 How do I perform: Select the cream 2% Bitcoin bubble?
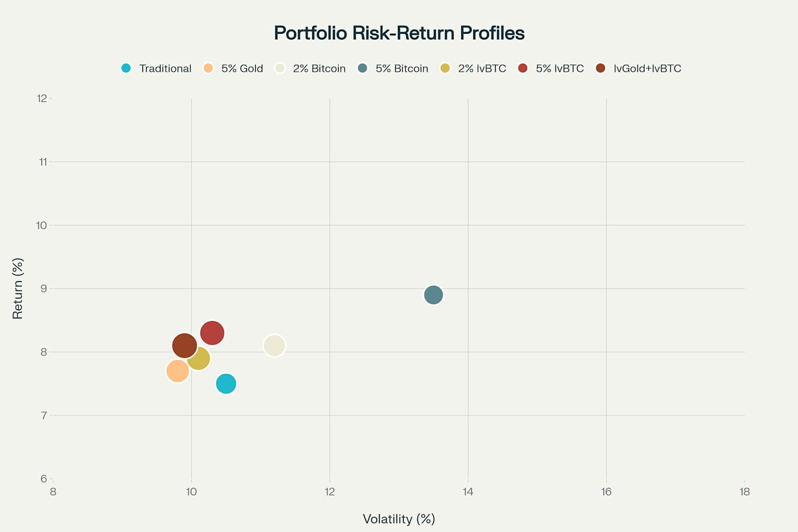coord(275,345)
